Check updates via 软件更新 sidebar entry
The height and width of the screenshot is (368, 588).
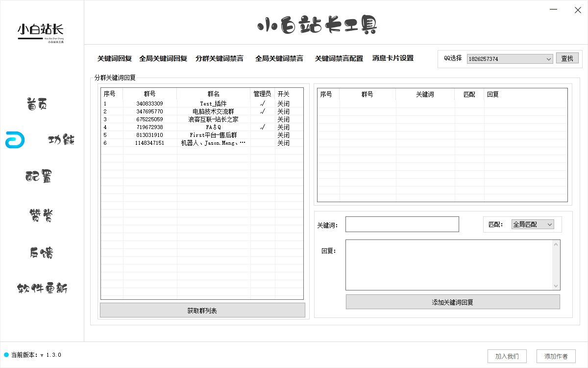click(x=42, y=289)
